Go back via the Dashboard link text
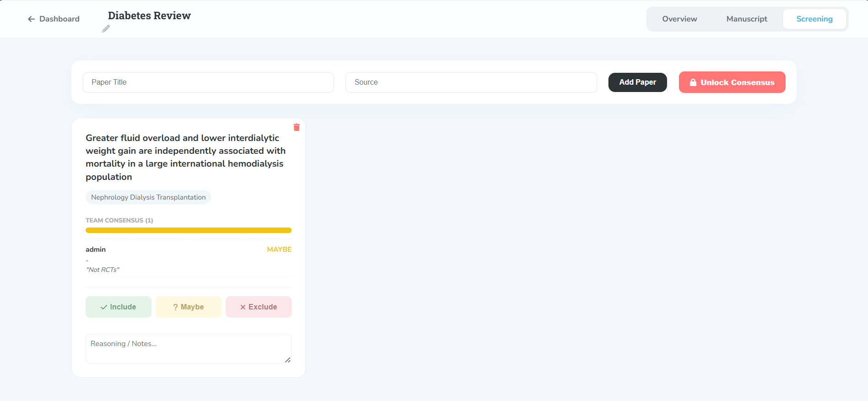 point(59,19)
